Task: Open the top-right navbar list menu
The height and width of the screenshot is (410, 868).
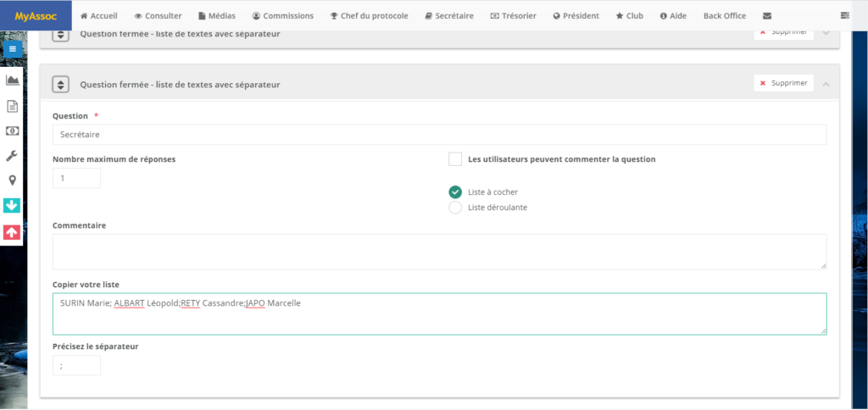Action: (x=844, y=16)
